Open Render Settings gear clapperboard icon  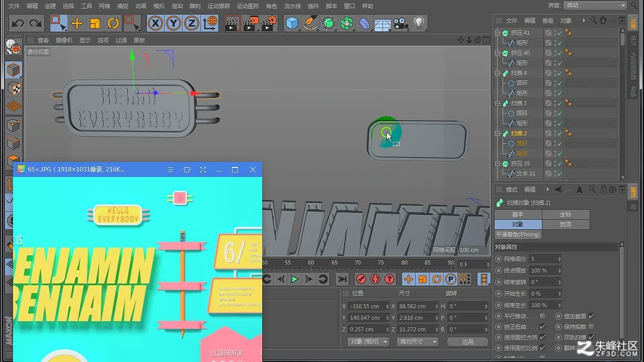[269, 23]
